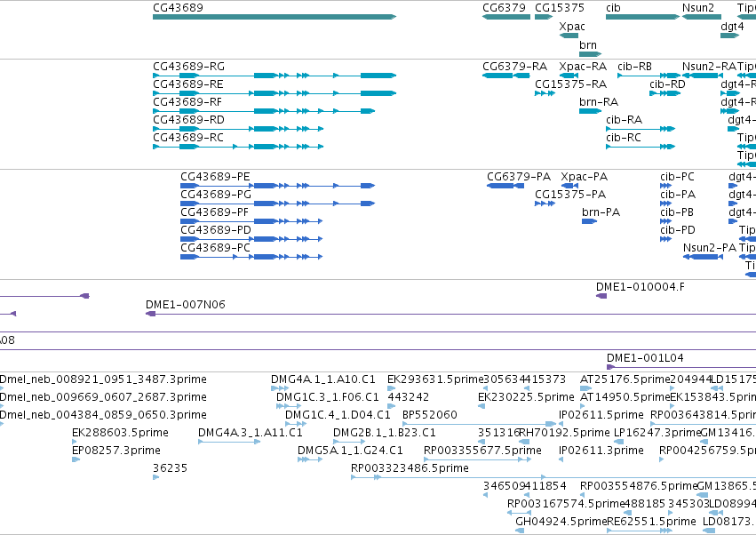The height and width of the screenshot is (535, 756).
Task: Select the CG15375 gene feature
Action: (544, 17)
